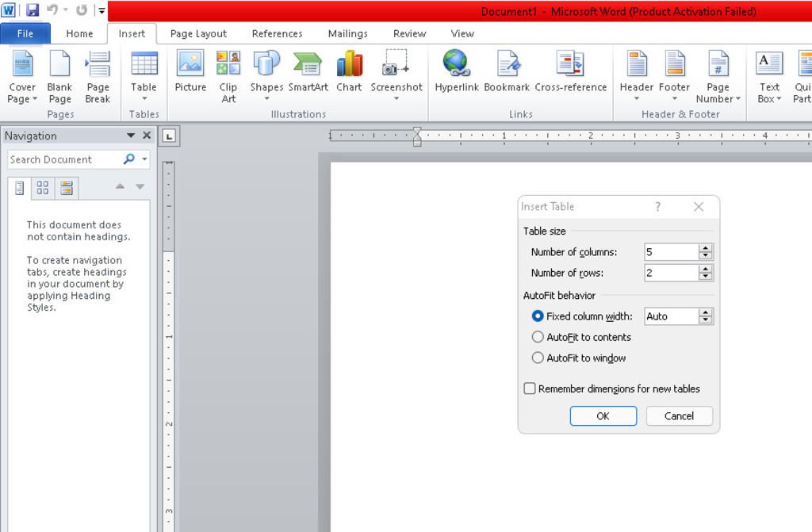Click the Fixed column width Auto field

(671, 316)
